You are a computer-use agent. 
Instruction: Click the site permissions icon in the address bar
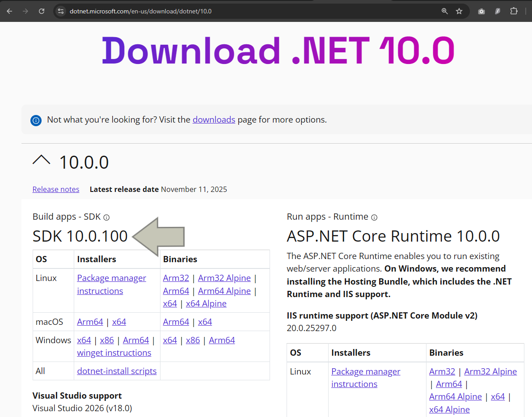pos(60,11)
